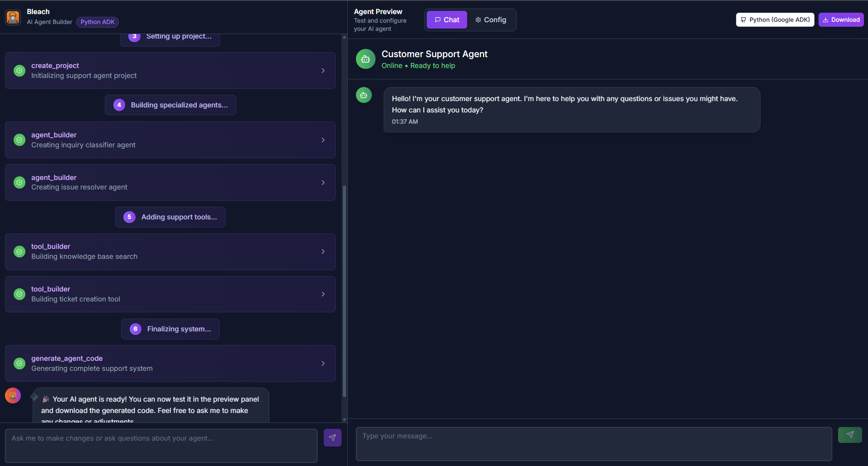Image resolution: width=868 pixels, height=466 pixels.
Task: Focus the 'Type your message' input field
Action: coord(594,444)
